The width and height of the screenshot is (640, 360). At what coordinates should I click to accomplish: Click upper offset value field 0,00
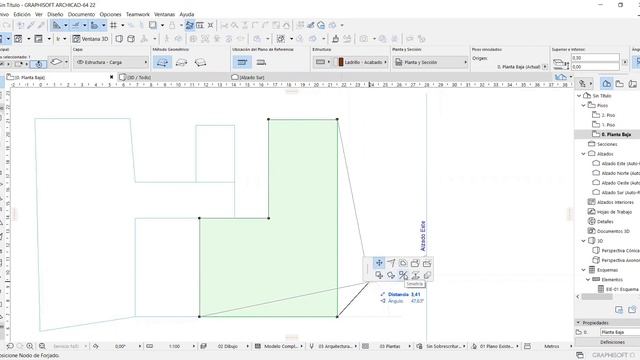tap(595, 58)
